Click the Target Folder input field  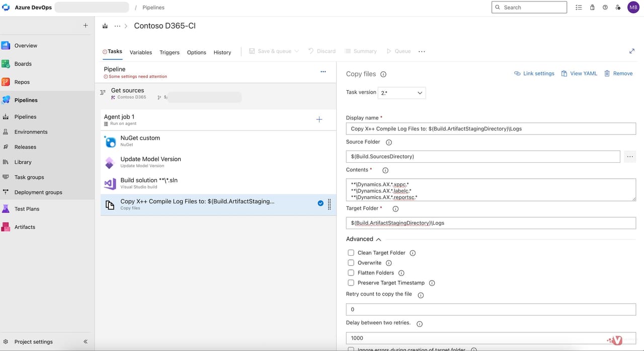tap(491, 223)
